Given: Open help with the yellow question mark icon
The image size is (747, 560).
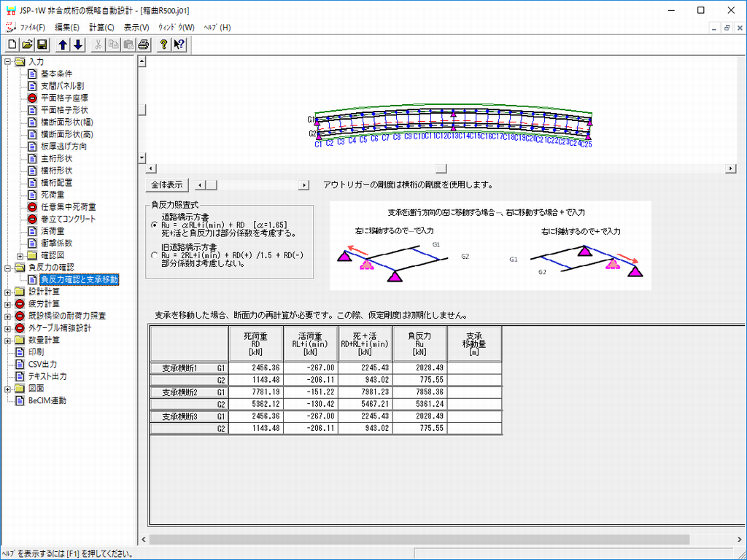Looking at the screenshot, I should coord(164,44).
